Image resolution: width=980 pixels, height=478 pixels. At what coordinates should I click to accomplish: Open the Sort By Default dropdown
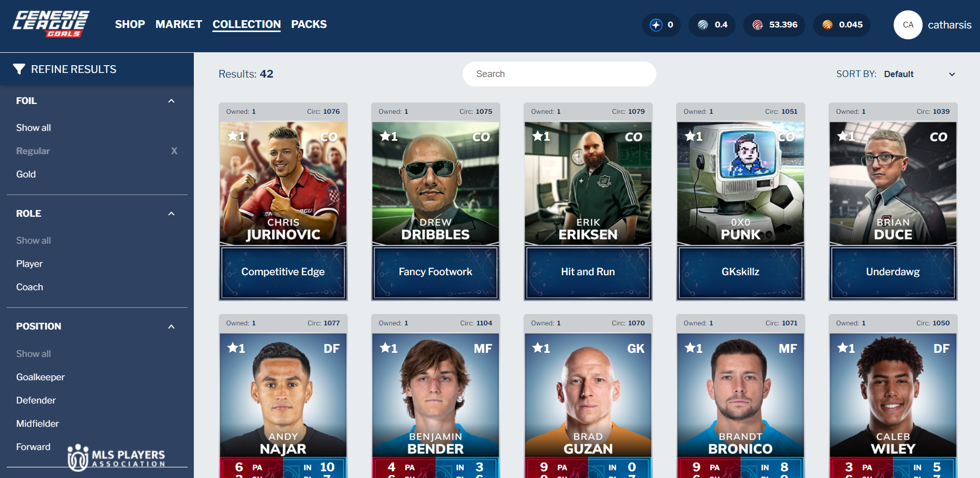920,74
